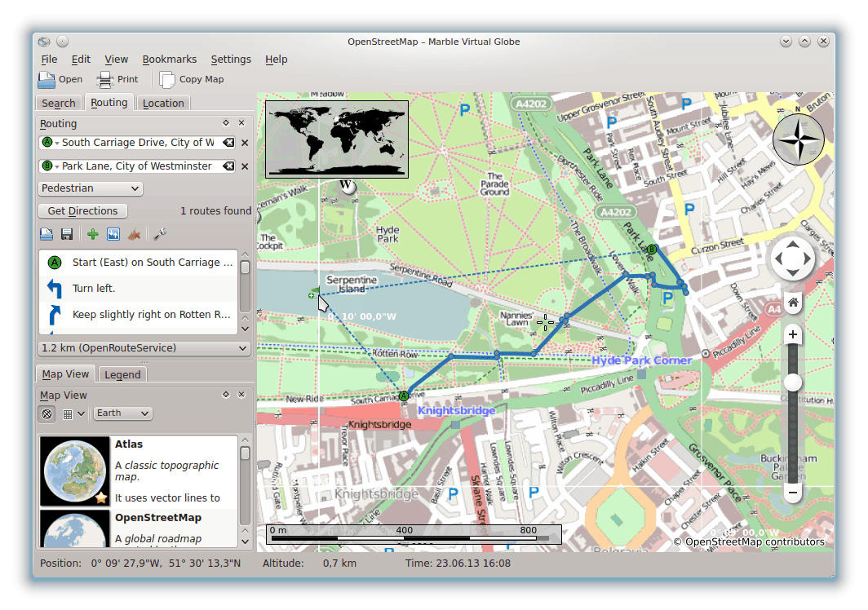
Task: Select the 'Keep slightly right on Rotten R...' step
Action: [139, 315]
